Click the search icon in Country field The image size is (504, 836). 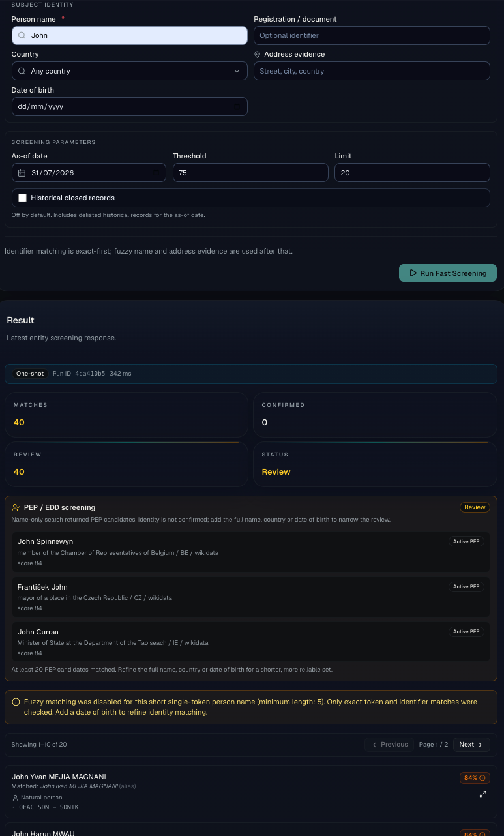click(x=22, y=71)
